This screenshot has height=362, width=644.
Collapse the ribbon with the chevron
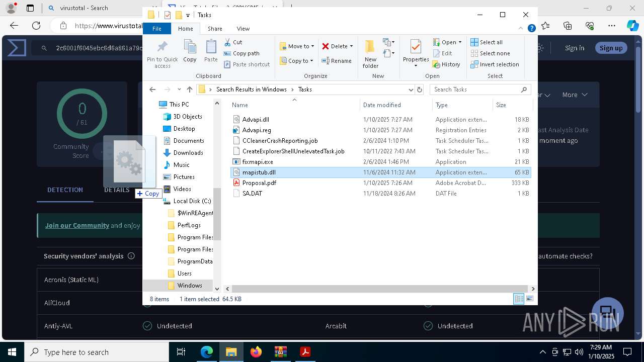click(x=521, y=29)
